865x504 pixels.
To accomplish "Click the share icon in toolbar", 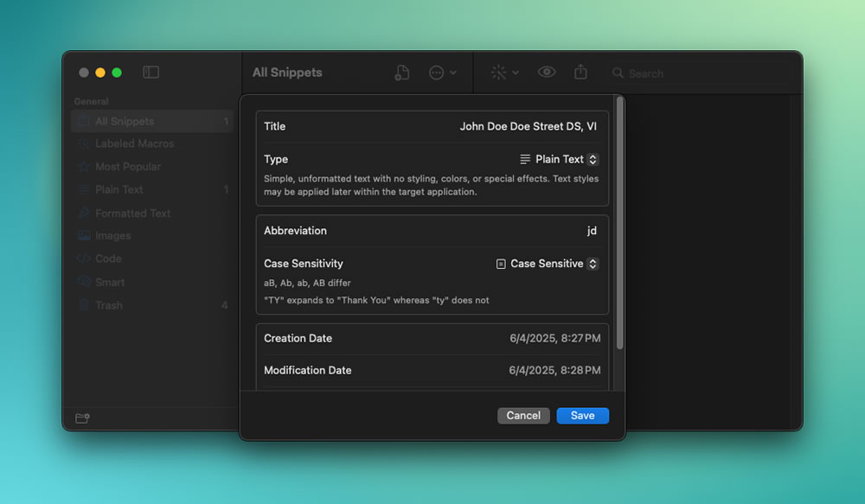I will click(x=580, y=72).
